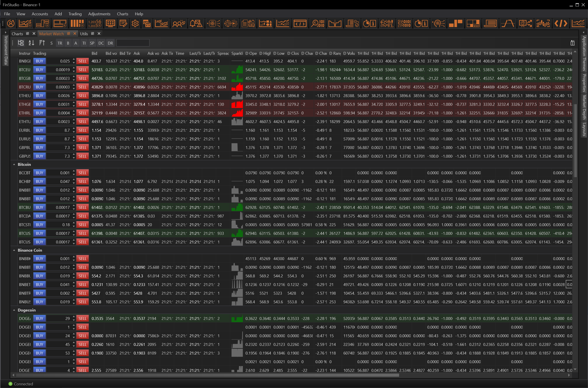Click the group-by-tree icon in Market Watch toolbar
Viewport: 588px width, 388px height.
[21, 43]
